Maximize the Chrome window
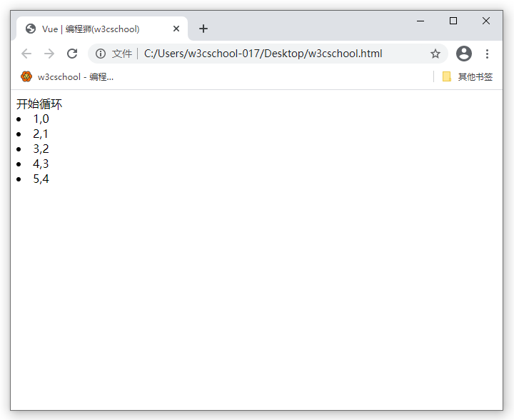This screenshot has height=420, width=514. tap(453, 21)
